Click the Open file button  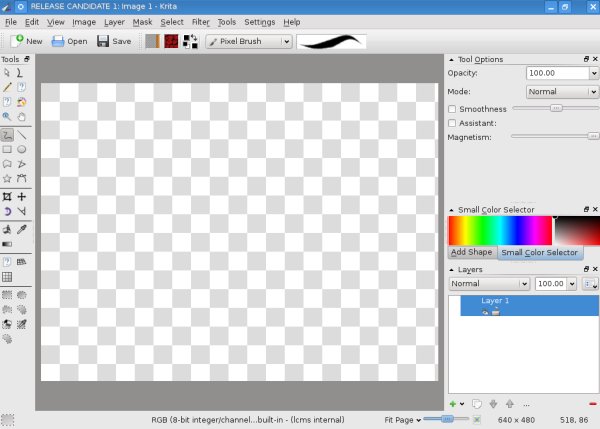coord(69,41)
